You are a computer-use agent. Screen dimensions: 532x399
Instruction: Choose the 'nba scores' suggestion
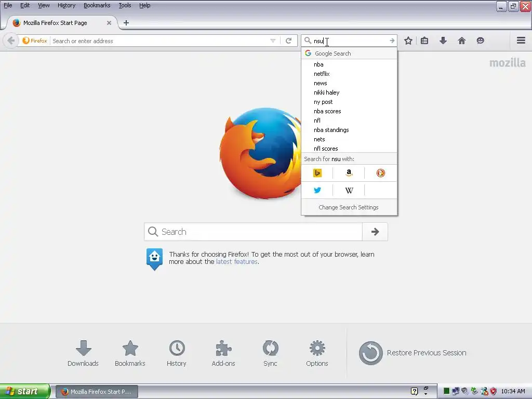(349, 111)
